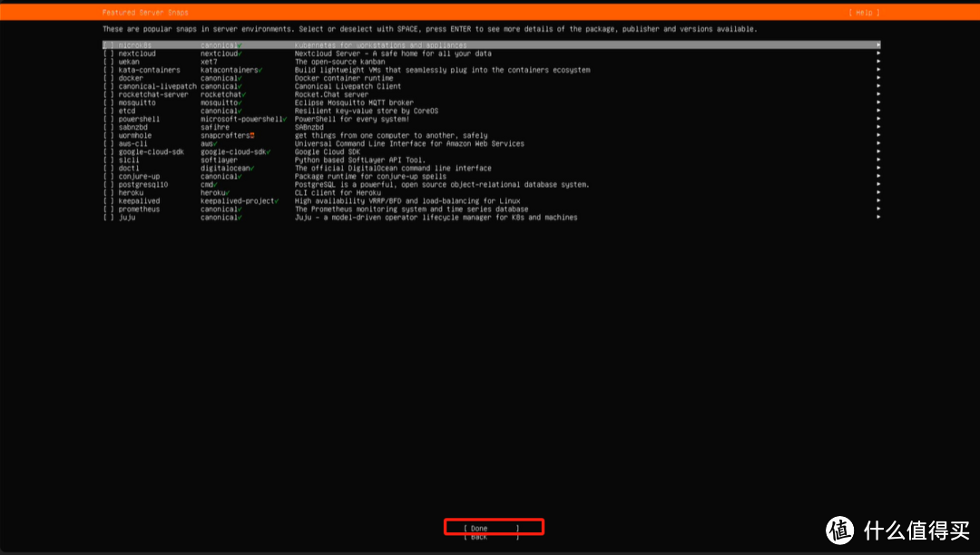Click the verified checkmark beside keepalived-project
The height and width of the screenshot is (555, 980).
[277, 201]
